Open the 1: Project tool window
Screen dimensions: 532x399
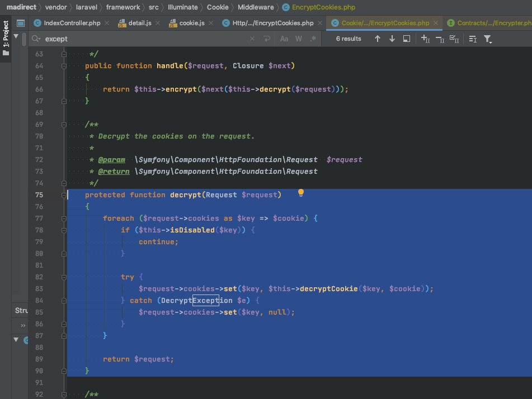[6, 39]
